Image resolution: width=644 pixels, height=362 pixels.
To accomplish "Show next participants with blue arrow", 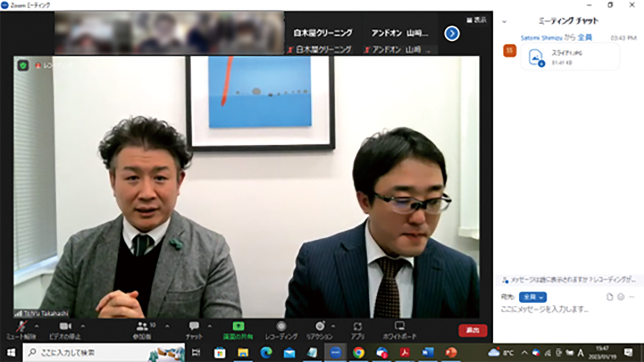I will [452, 34].
